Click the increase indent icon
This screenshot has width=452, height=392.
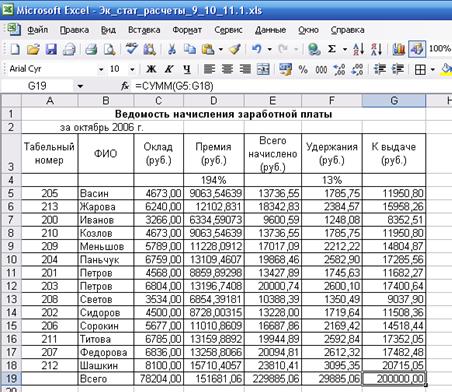coord(397,69)
